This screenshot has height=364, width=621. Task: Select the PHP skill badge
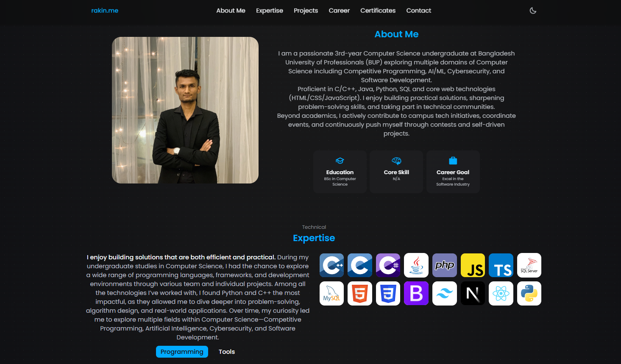445,265
